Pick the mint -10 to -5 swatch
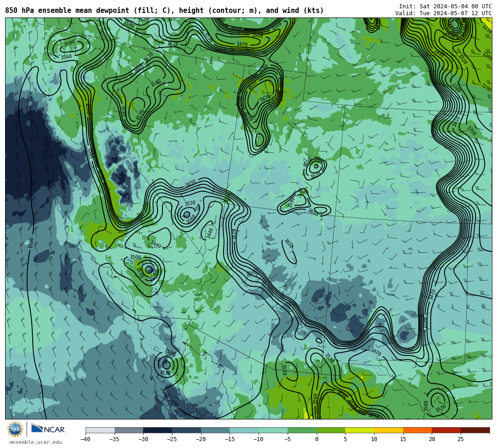This screenshot has width=497, height=448. (273, 430)
